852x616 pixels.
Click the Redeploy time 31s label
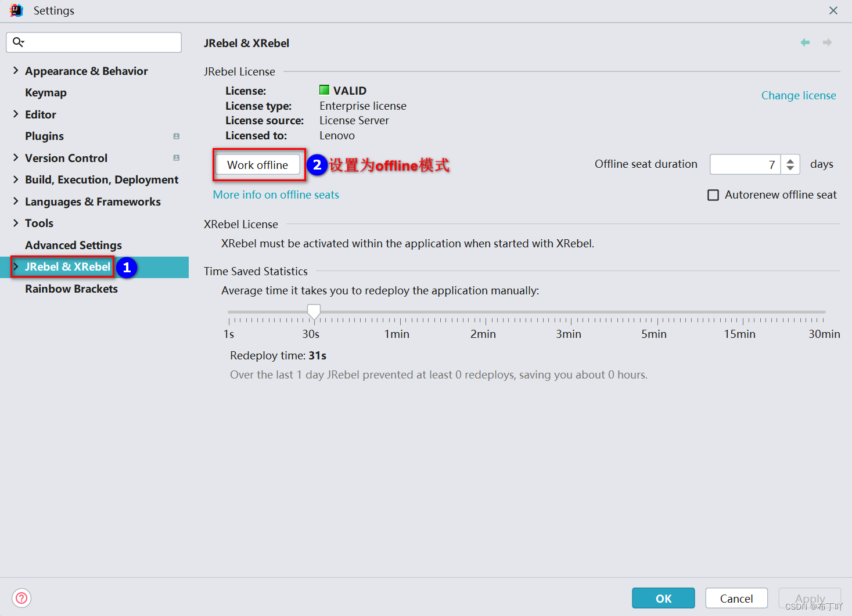click(278, 355)
